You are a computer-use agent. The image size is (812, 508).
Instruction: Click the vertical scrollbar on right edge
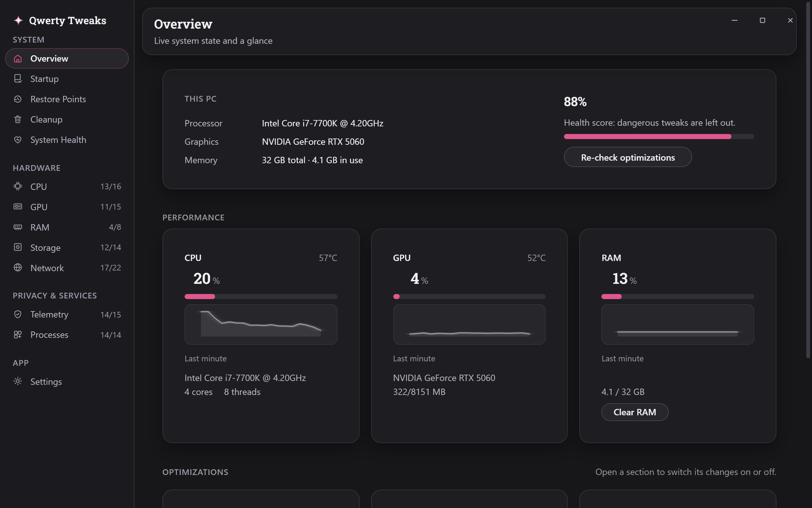[x=808, y=180]
